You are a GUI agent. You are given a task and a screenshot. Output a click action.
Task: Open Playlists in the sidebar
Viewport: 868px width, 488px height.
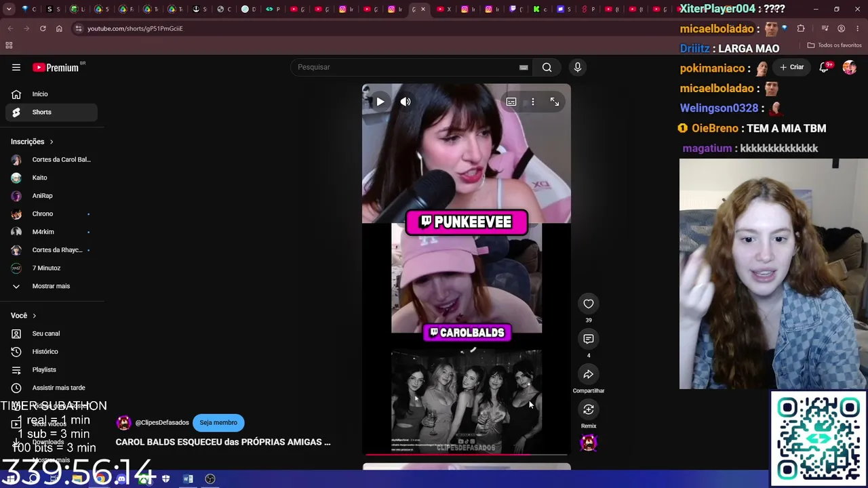click(x=52, y=370)
